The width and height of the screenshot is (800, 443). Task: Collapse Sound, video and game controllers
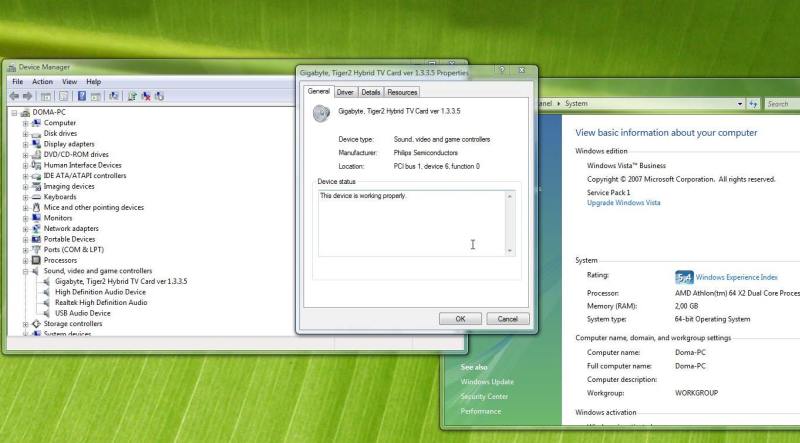(x=25, y=271)
